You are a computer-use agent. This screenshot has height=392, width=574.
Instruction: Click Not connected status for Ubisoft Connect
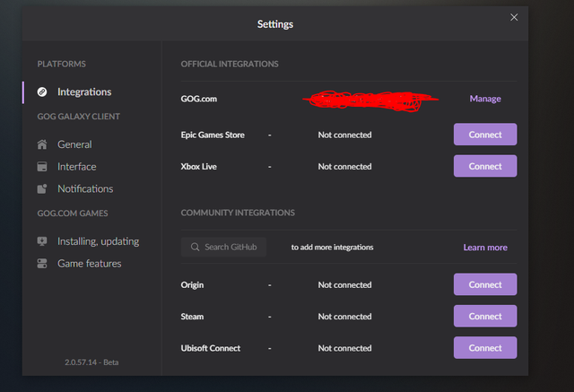pyautogui.click(x=344, y=348)
